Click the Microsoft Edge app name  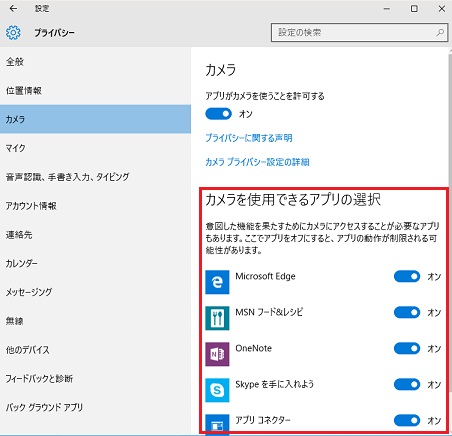click(x=265, y=276)
